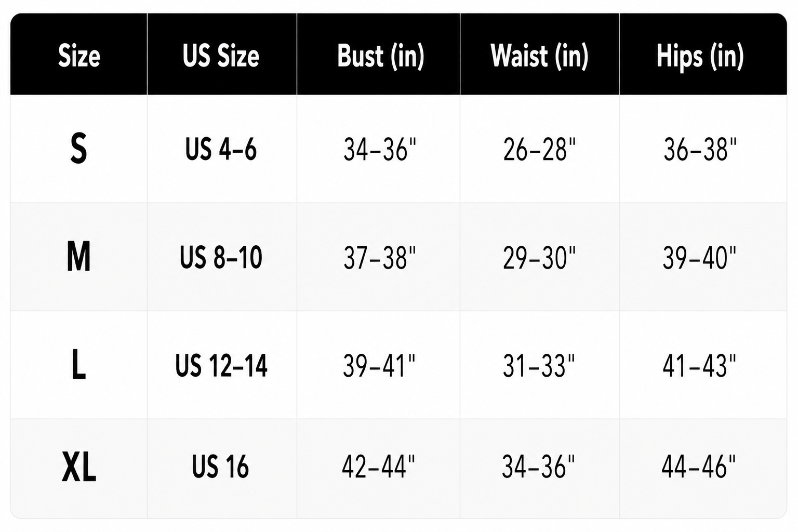Select the M size cell

click(79, 257)
